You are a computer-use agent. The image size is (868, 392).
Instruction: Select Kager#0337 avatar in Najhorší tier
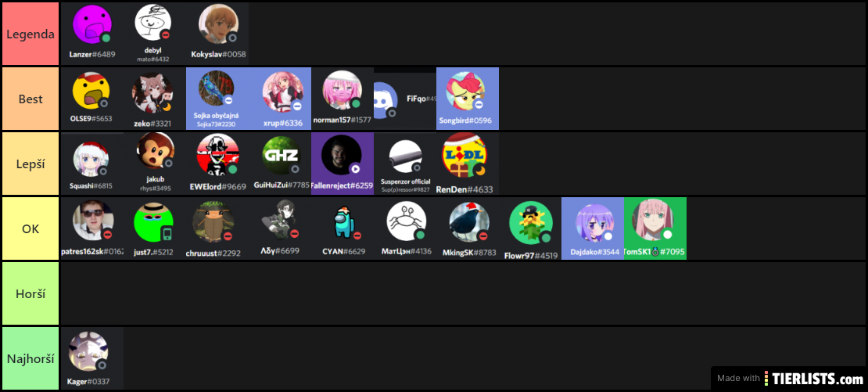click(x=88, y=352)
